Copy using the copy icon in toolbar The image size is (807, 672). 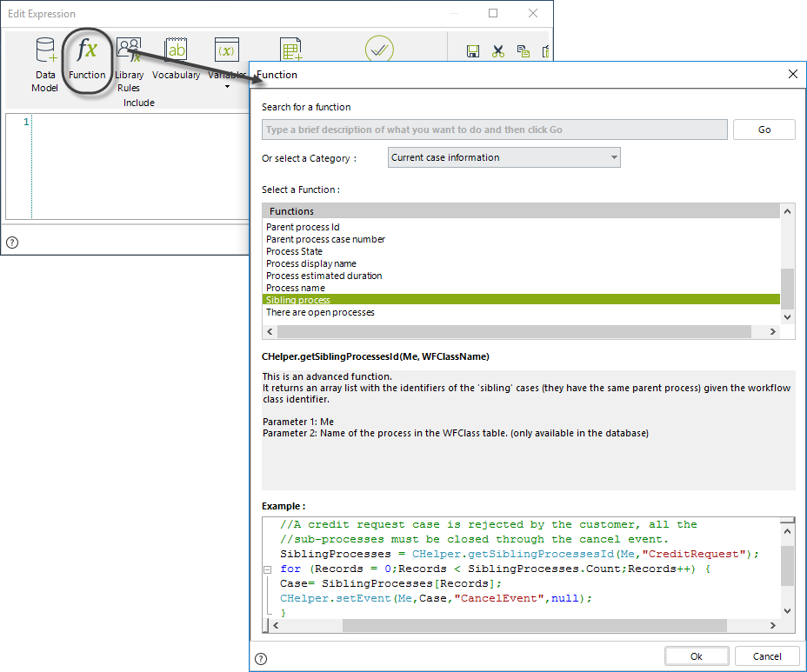point(524,51)
